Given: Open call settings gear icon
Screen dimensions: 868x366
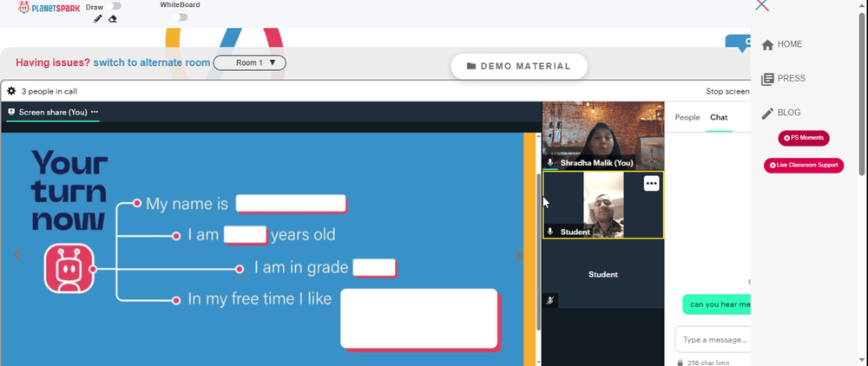Looking at the screenshot, I should point(11,91).
